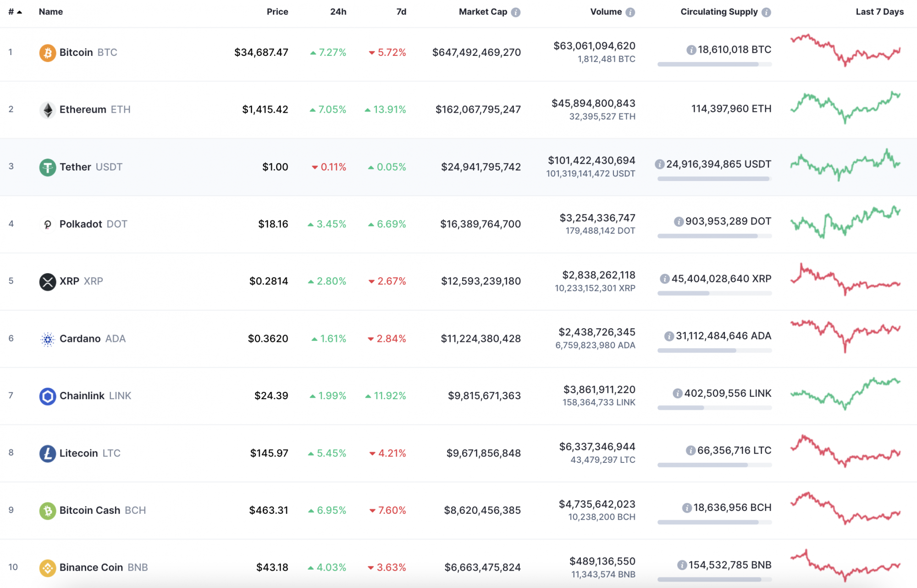Viewport: 917px width, 588px height.
Task: Click the Binance Coin logo icon
Action: 47,568
